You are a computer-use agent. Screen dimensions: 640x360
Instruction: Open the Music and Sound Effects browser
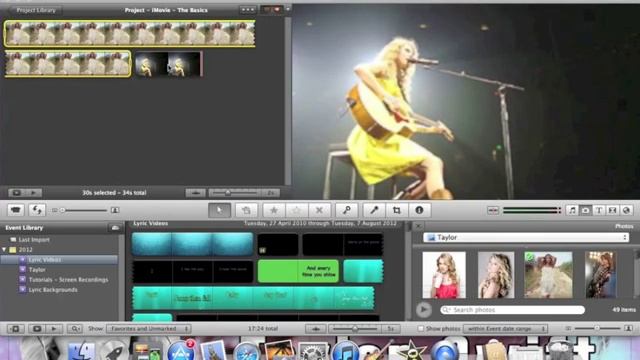pyautogui.click(x=572, y=210)
